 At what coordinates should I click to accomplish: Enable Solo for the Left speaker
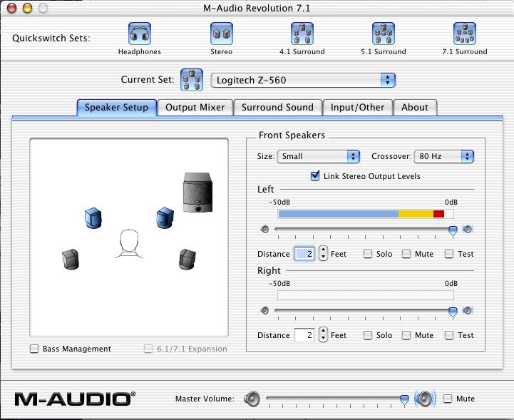pos(368,254)
